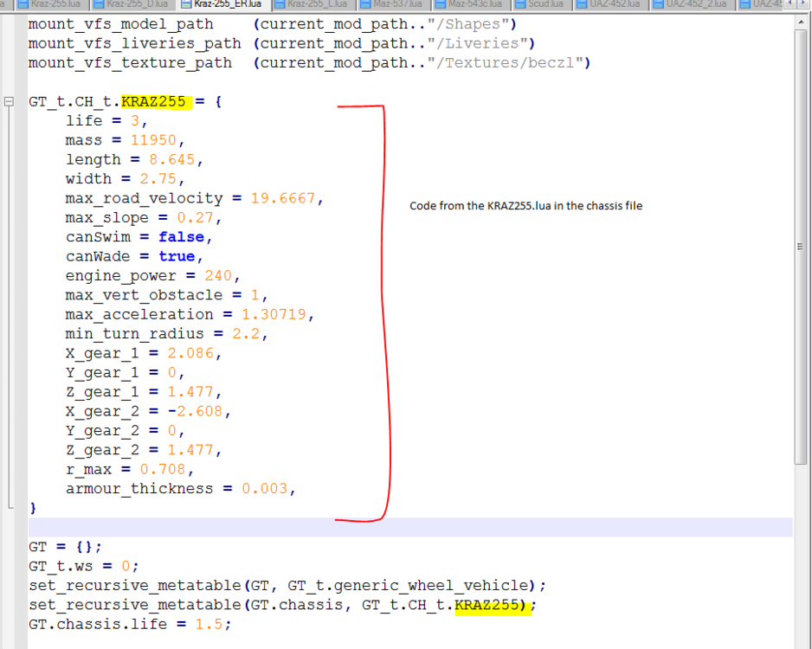Viewport: 812px width, 649px height.
Task: Click the max_road_velocity value 19.6667
Action: click(x=283, y=198)
